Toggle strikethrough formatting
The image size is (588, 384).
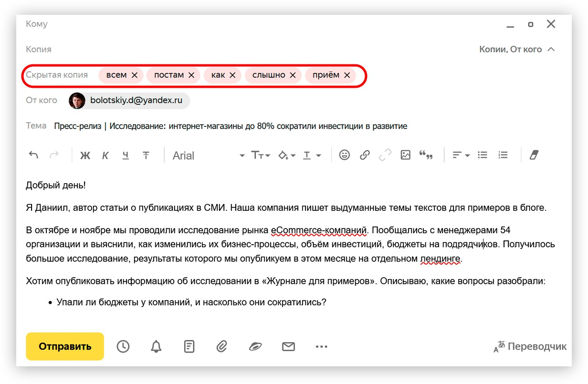coord(146,156)
